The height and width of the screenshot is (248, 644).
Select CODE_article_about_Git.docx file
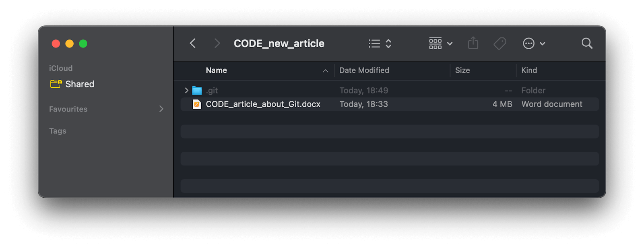point(263,104)
